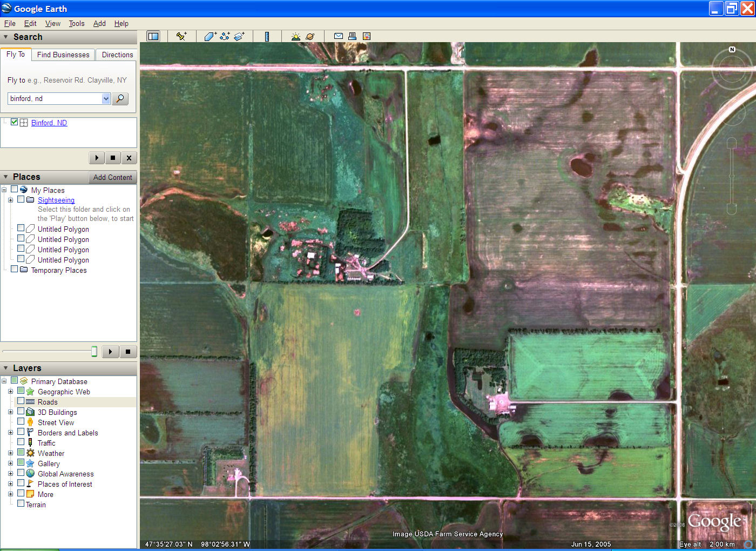This screenshot has height=551, width=756.
Task: Click the Weather layer sun icon
Action: coord(30,453)
